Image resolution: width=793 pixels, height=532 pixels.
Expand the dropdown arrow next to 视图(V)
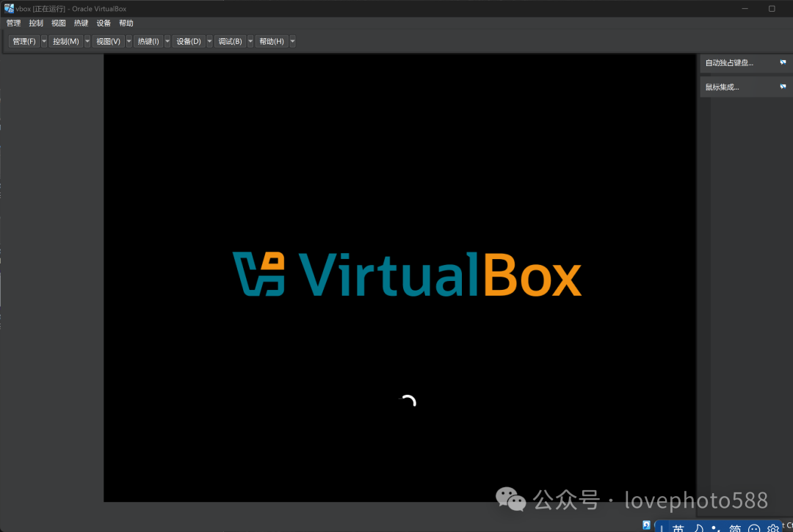(x=129, y=41)
